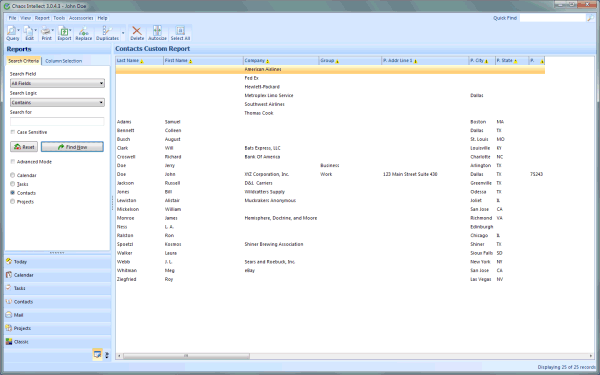Click the P. City column header

tap(482, 60)
